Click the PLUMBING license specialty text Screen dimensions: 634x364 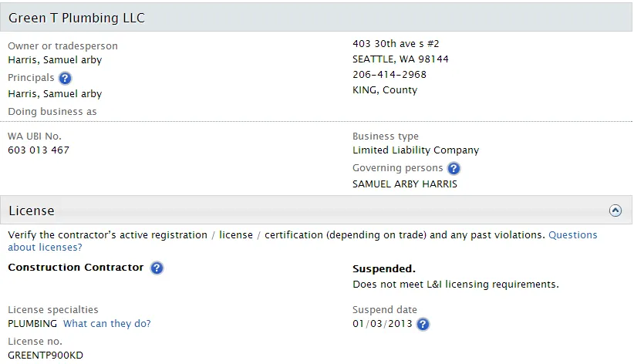32,324
